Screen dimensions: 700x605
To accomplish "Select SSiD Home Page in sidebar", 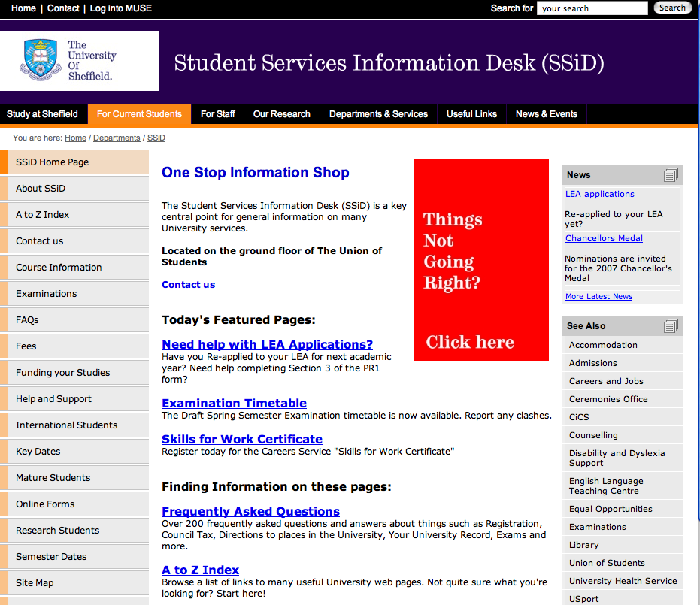I will [74, 162].
